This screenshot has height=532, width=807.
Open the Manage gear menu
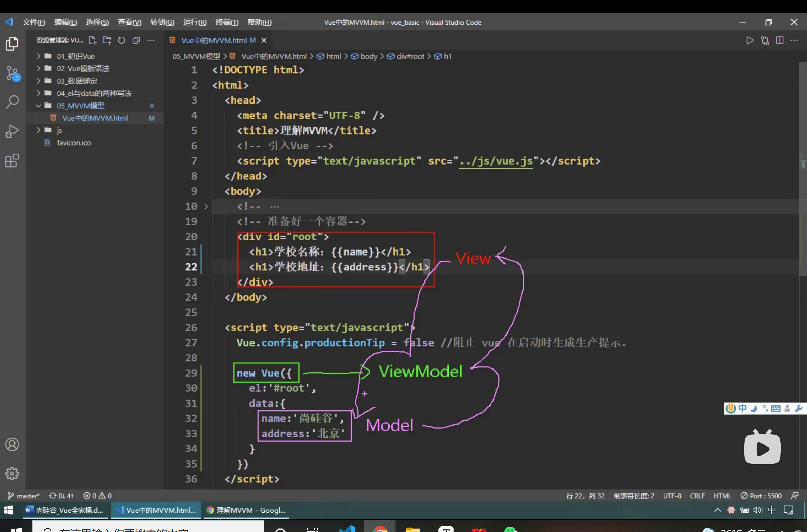(12, 474)
